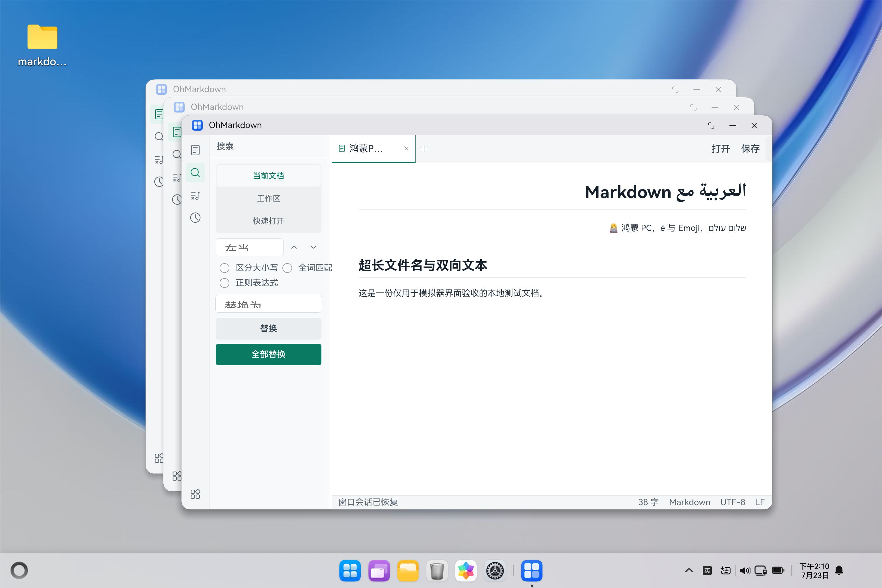
Task: Open the files panel in front OhMarkdown sidebar
Action: (x=195, y=150)
